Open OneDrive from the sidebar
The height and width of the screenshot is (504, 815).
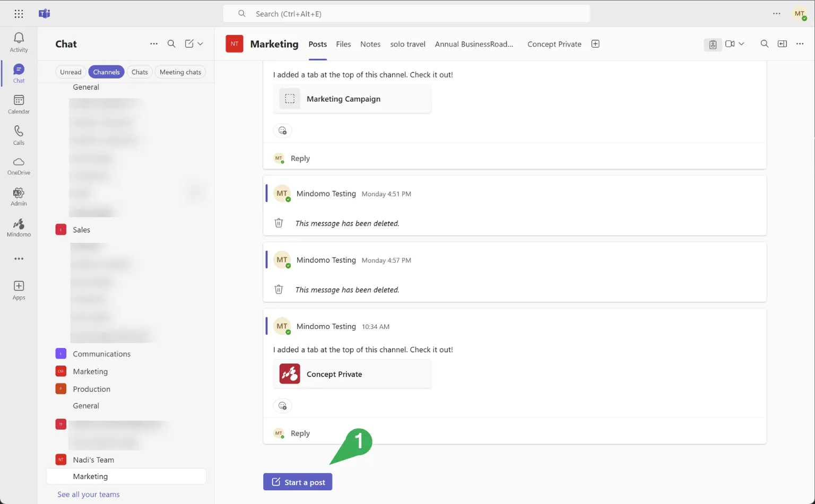coord(19,166)
